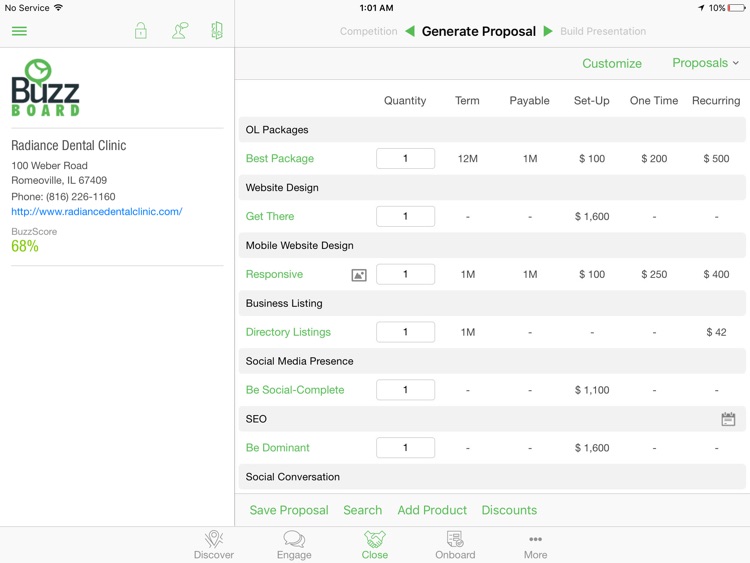Open the Discover tab

[214, 545]
